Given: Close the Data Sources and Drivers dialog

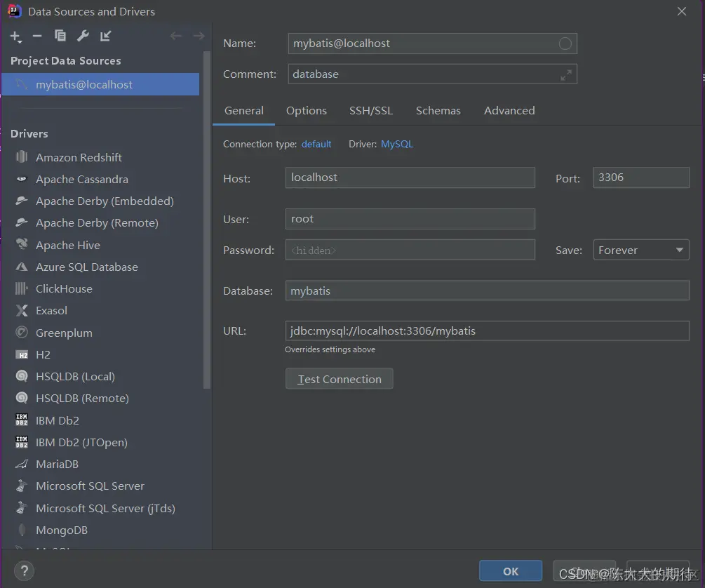Looking at the screenshot, I should click(682, 12).
